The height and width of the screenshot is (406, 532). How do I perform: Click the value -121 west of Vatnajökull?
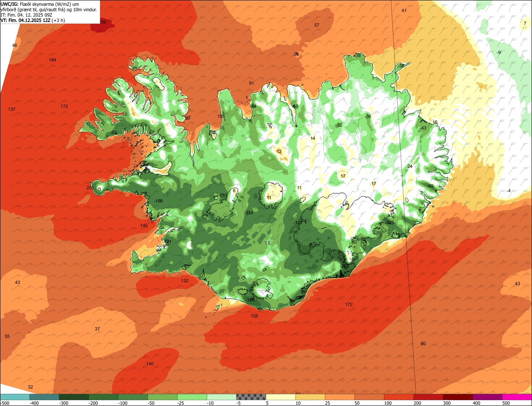(x=298, y=223)
